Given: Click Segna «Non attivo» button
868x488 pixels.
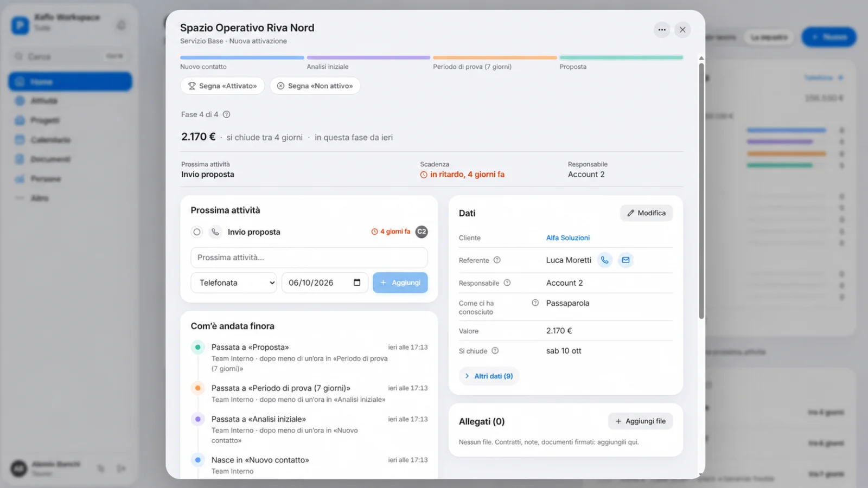Looking at the screenshot, I should tap(315, 86).
